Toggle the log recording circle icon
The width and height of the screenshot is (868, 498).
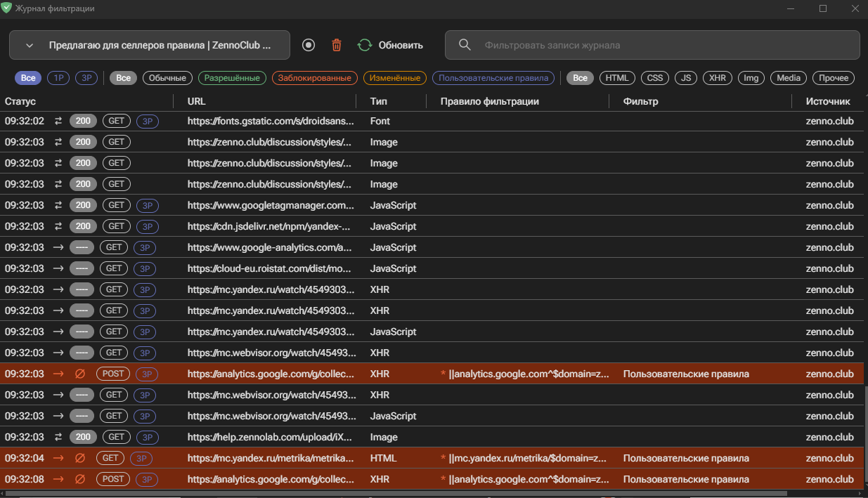[309, 45]
